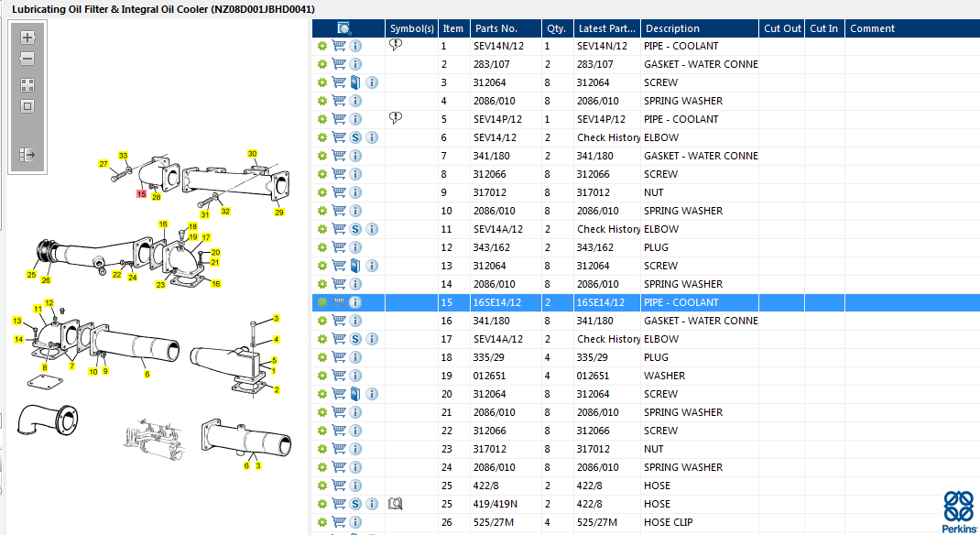Click the list export arrow icon
The height and width of the screenshot is (535, 980).
click(27, 155)
